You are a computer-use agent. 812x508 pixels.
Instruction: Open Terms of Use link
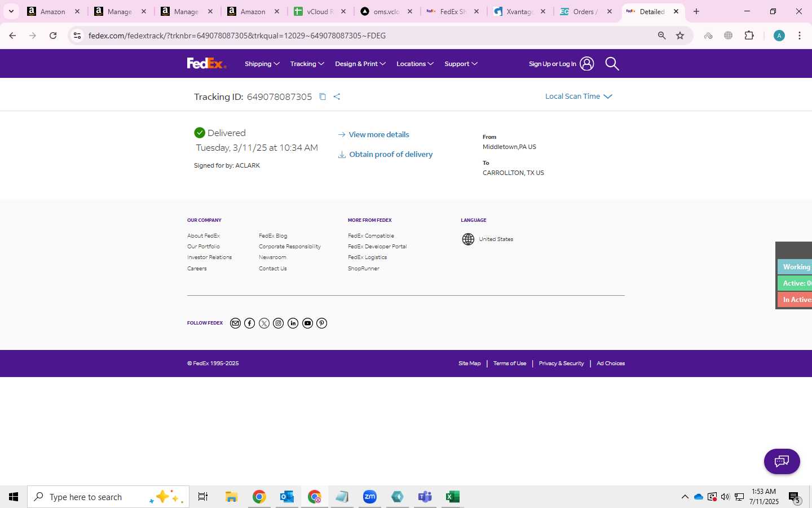[510, 364]
